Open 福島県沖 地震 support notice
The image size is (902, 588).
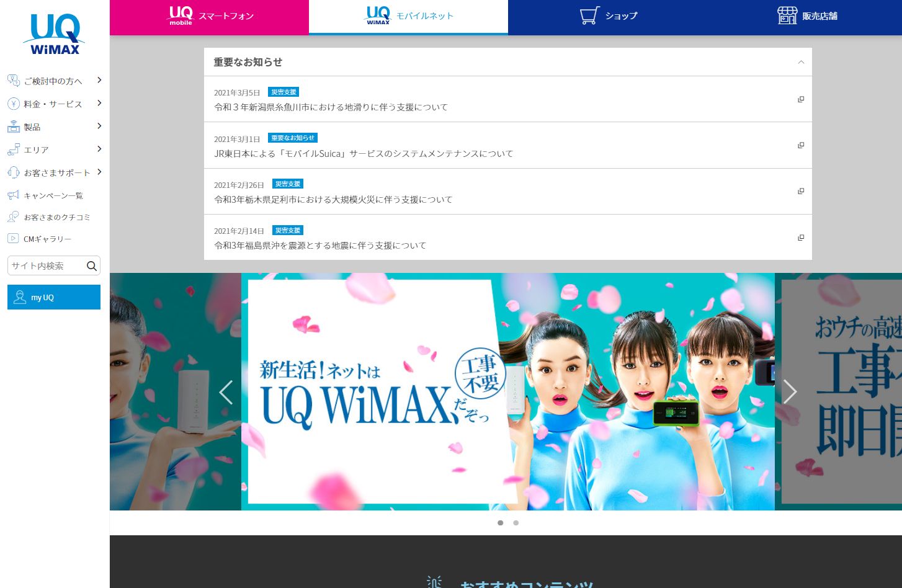tap(320, 246)
